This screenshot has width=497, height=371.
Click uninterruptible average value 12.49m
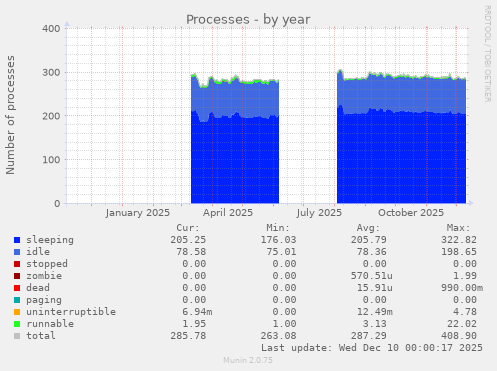click(x=375, y=312)
